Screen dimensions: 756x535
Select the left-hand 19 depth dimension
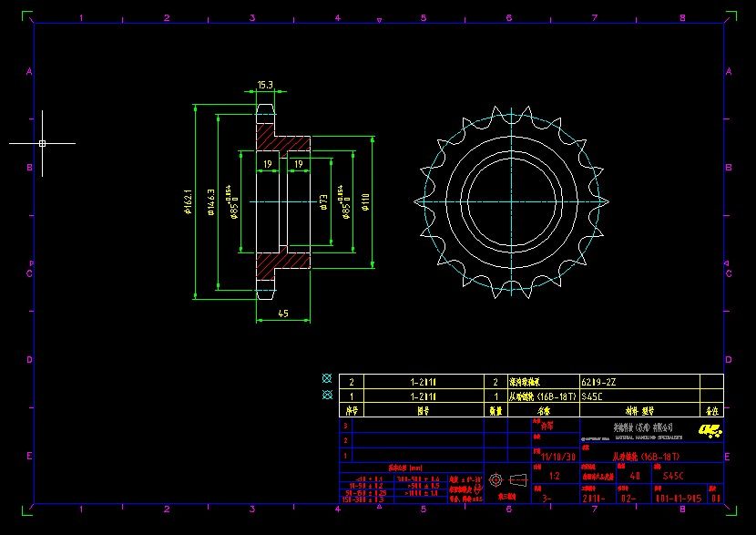click(x=268, y=164)
